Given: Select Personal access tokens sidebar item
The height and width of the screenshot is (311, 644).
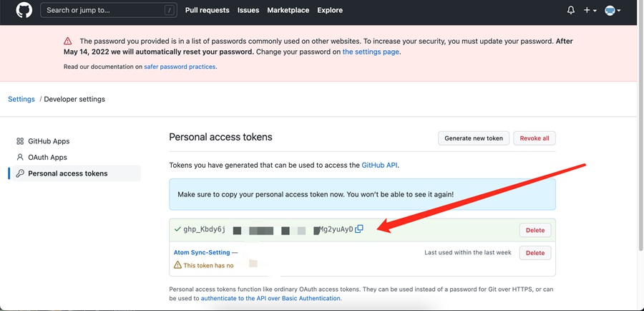Looking at the screenshot, I should (67, 173).
